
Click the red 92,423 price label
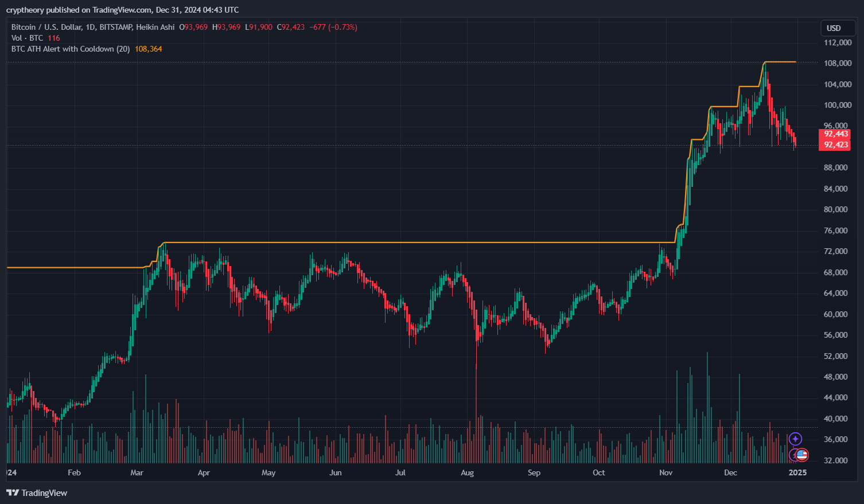(x=835, y=144)
